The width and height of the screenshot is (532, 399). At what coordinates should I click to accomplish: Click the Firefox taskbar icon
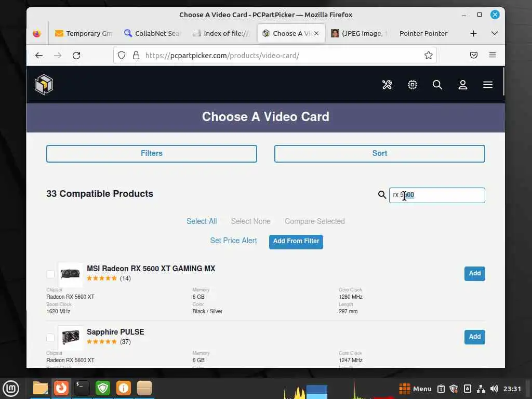61,388
